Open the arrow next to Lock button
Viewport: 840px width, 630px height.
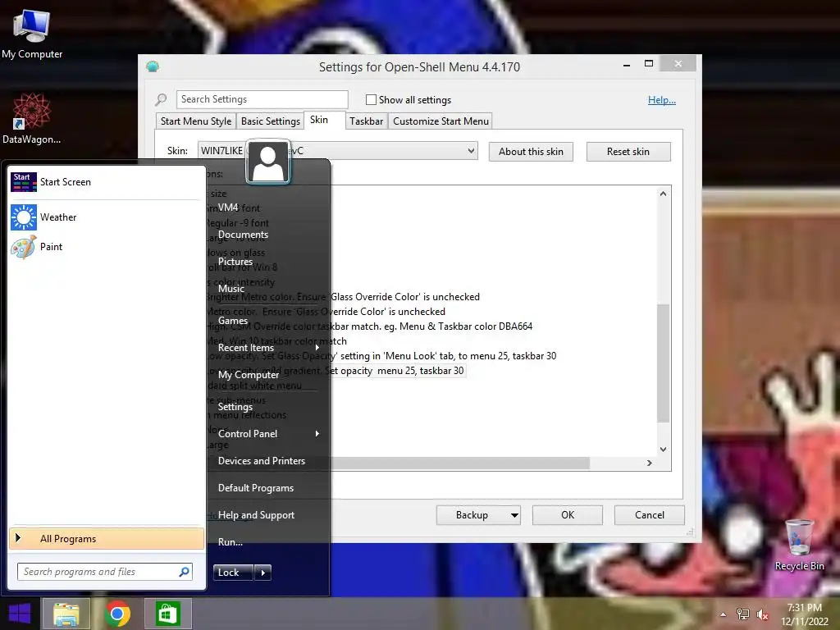[x=262, y=573]
